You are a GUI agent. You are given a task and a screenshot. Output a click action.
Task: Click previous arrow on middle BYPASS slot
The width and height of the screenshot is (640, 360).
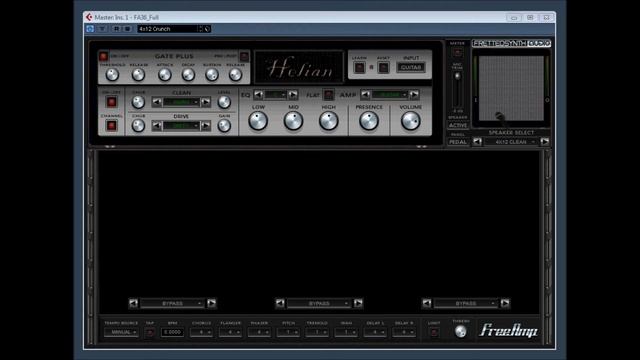click(280, 303)
